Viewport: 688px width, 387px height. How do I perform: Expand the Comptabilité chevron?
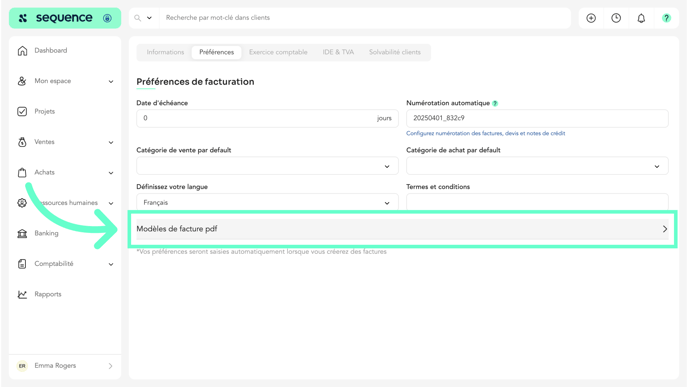point(111,264)
